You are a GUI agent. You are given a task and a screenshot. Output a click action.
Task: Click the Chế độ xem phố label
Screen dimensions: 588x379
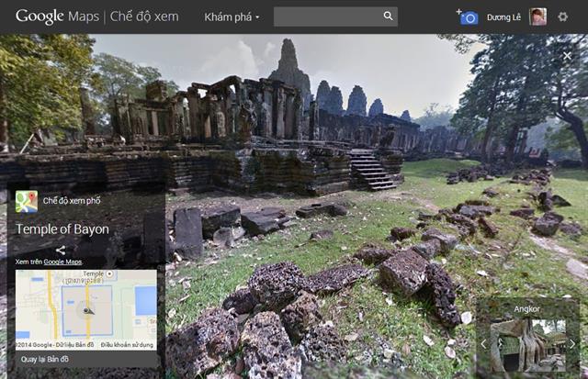[72, 201]
